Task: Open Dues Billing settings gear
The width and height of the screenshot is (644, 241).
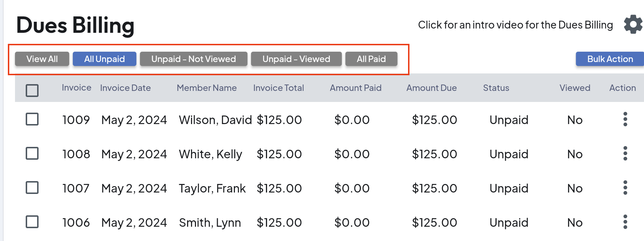Action: 633,24
